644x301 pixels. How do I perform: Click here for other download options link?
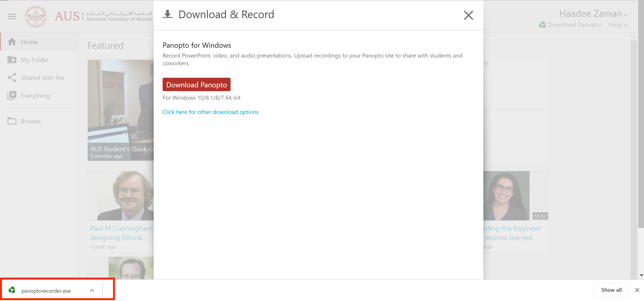tap(210, 112)
